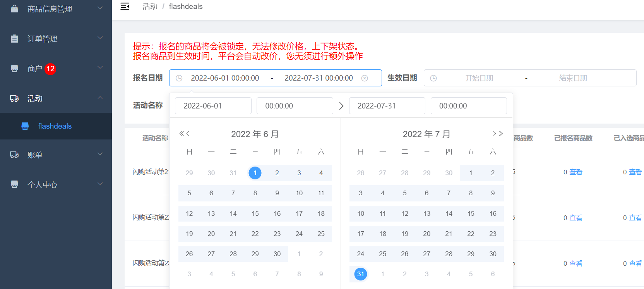Click 活动 in the breadcrumb

pyautogui.click(x=150, y=7)
